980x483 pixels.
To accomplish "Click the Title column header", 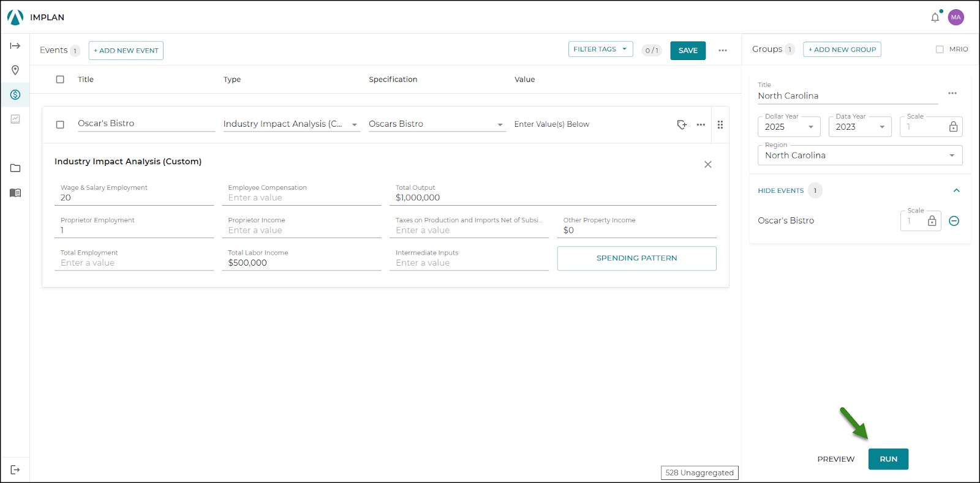I will 86,80.
